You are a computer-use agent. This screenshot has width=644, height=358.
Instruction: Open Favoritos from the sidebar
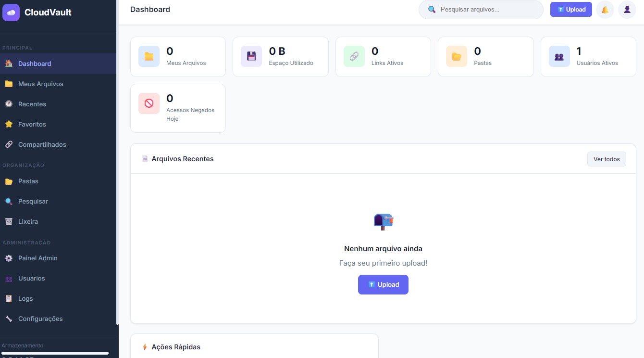click(x=32, y=124)
